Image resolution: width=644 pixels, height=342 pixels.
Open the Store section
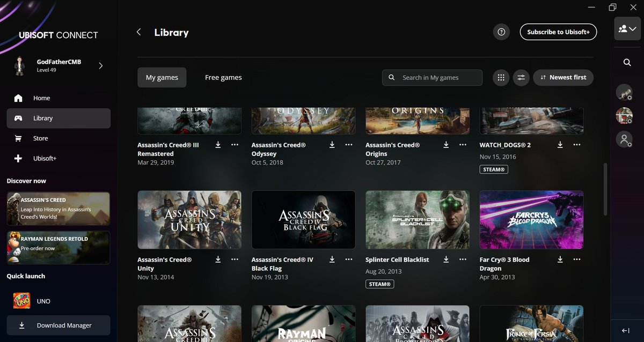(x=58, y=138)
